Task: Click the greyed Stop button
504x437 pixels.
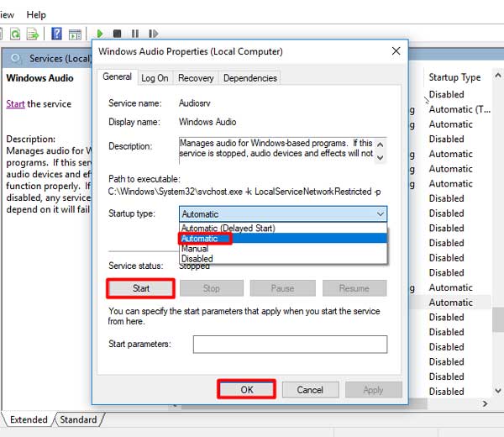Action: pos(211,288)
